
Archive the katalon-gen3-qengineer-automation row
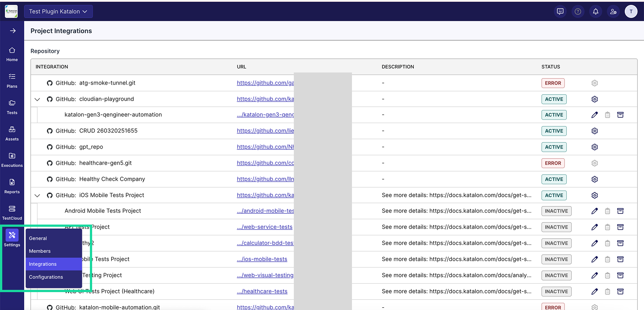click(x=620, y=115)
